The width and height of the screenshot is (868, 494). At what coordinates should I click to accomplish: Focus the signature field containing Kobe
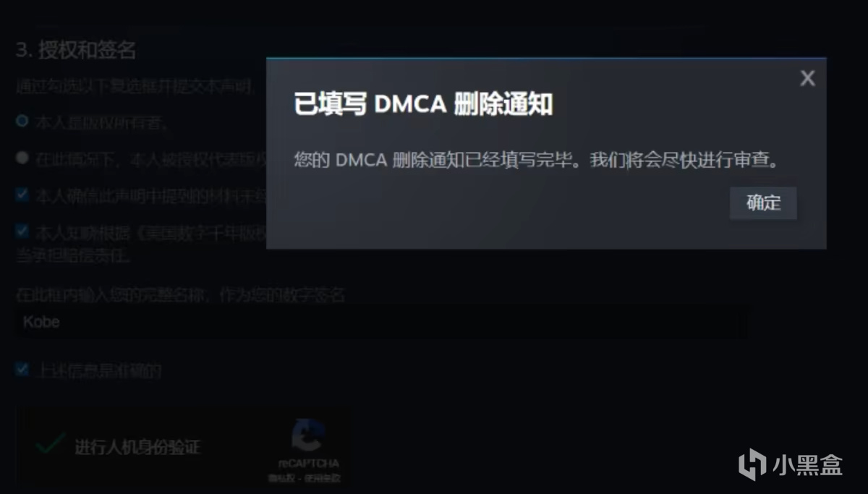click(382, 323)
